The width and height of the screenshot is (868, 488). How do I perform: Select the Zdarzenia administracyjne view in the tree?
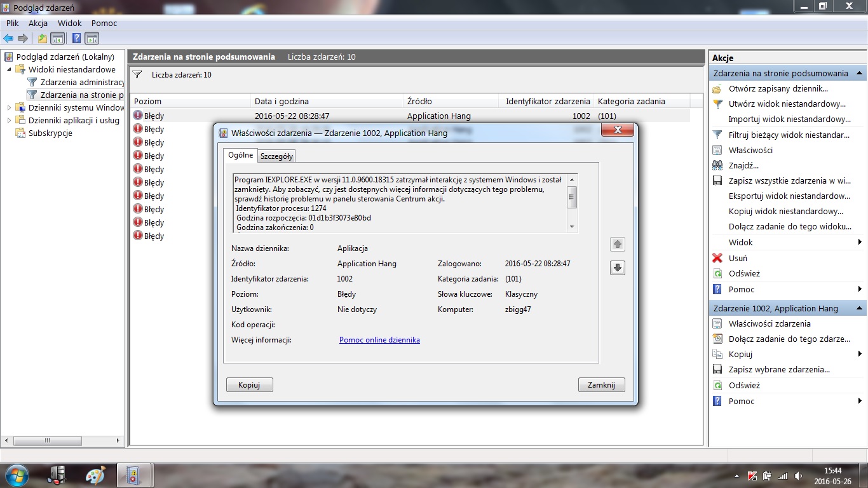[x=81, y=82]
